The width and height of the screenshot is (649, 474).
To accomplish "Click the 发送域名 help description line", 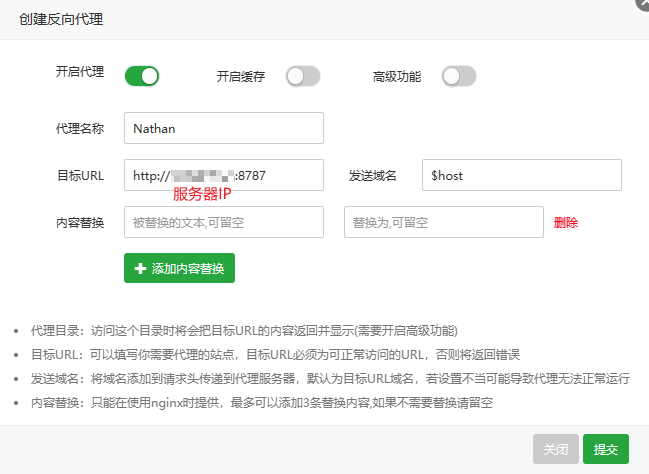I will click(330, 378).
